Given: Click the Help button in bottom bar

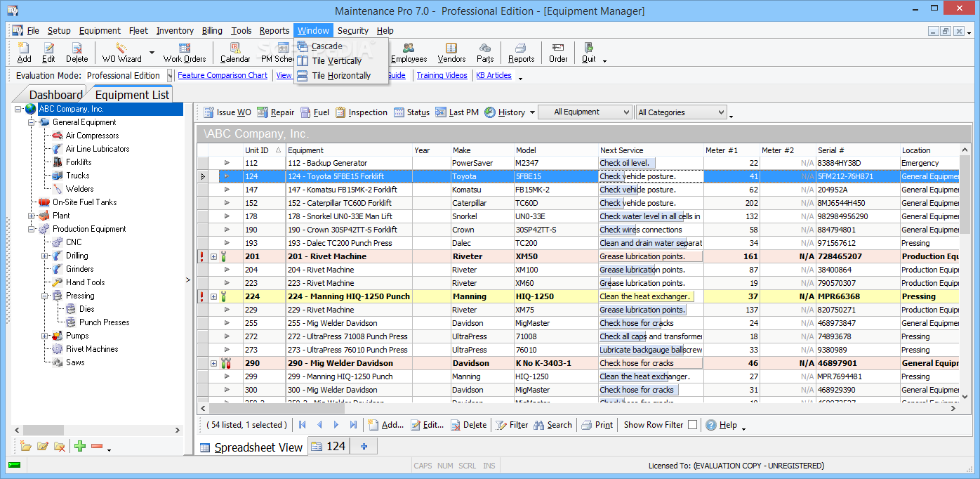Looking at the screenshot, I should pyautogui.click(x=722, y=425).
